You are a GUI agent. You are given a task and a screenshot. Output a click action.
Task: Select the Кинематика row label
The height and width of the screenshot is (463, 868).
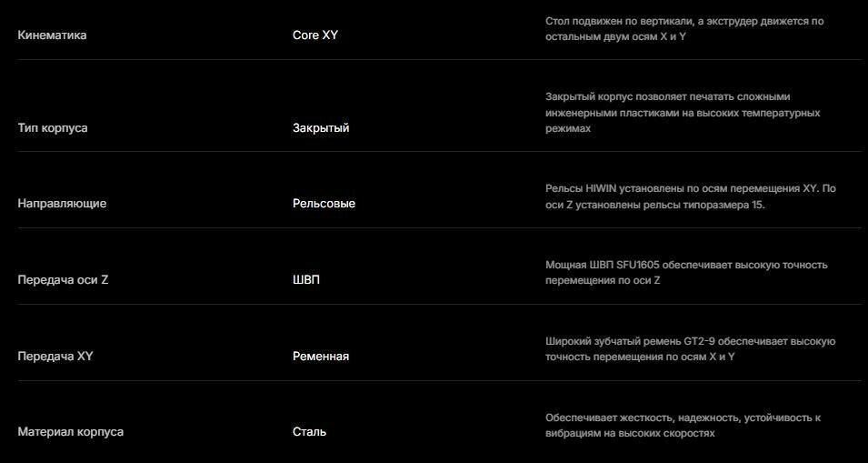coord(52,35)
